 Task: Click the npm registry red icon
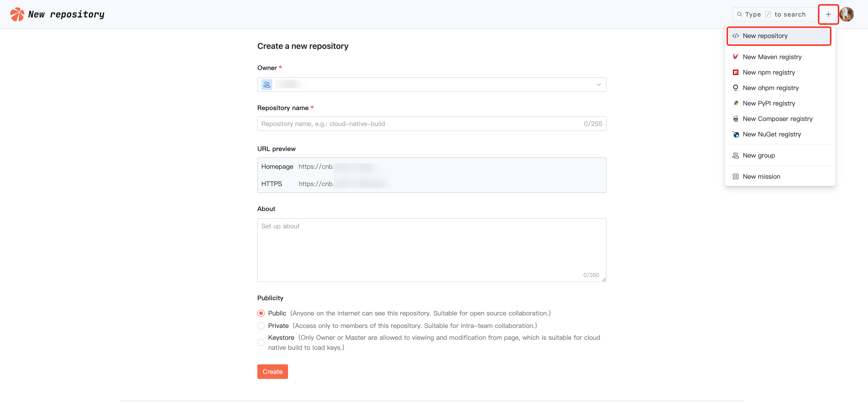[x=736, y=73]
